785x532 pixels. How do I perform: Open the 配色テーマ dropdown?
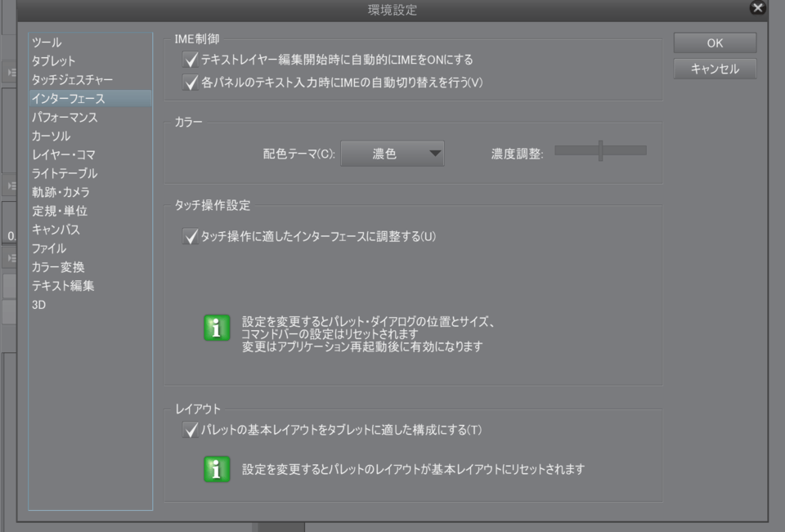392,154
